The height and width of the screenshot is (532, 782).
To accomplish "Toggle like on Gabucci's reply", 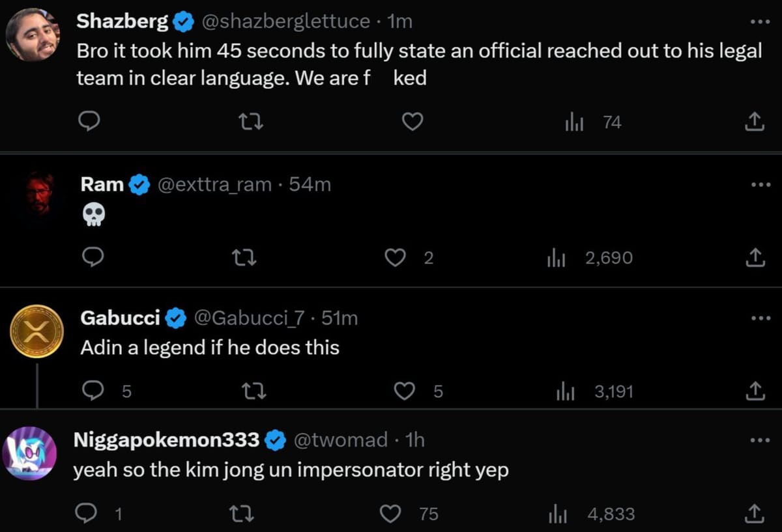I will 405,391.
